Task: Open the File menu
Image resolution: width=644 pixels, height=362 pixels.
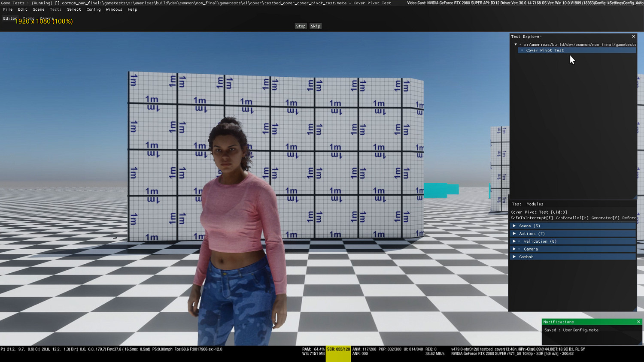Action: [x=8, y=9]
